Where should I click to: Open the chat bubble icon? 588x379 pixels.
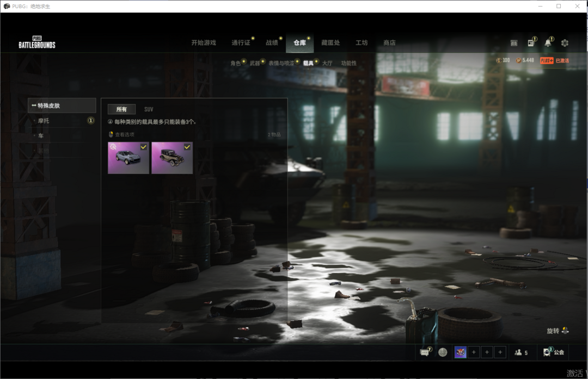425,352
